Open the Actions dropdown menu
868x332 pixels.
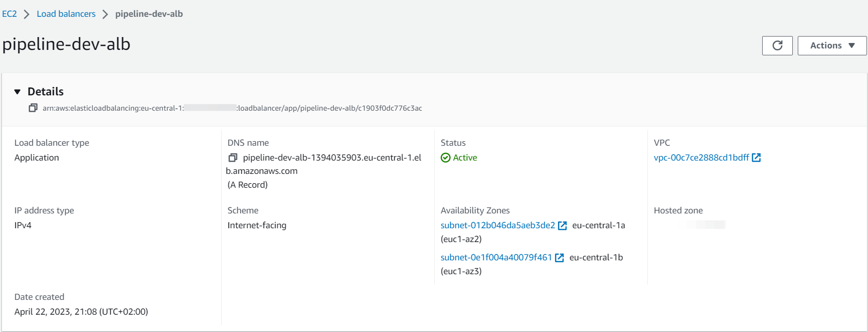click(832, 45)
